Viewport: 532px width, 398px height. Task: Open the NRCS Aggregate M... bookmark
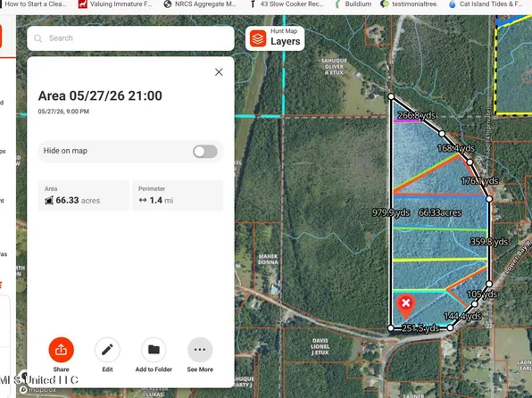point(200,4)
